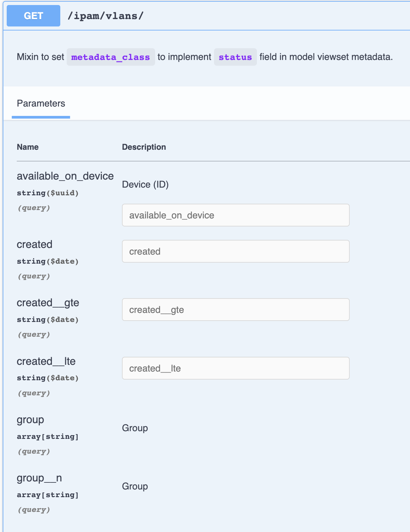Select the created parameter name label
This screenshot has height=532, width=410.
pos(35,245)
